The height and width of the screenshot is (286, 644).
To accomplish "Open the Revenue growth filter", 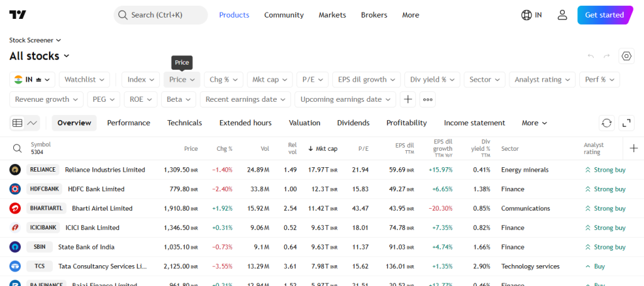I will tap(47, 99).
